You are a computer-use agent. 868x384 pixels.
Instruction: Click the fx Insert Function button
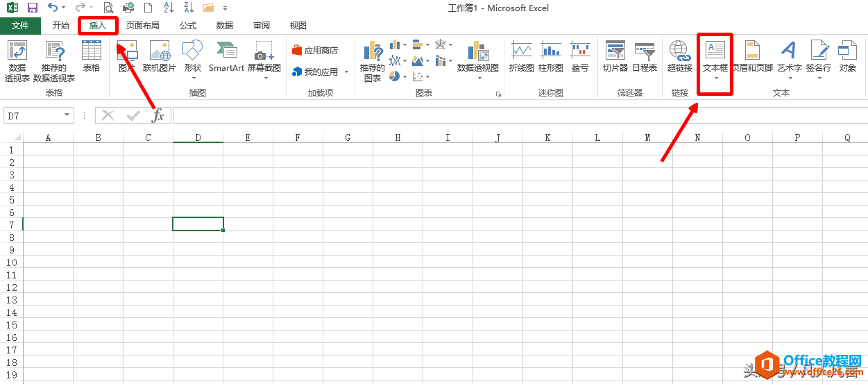[x=158, y=115]
